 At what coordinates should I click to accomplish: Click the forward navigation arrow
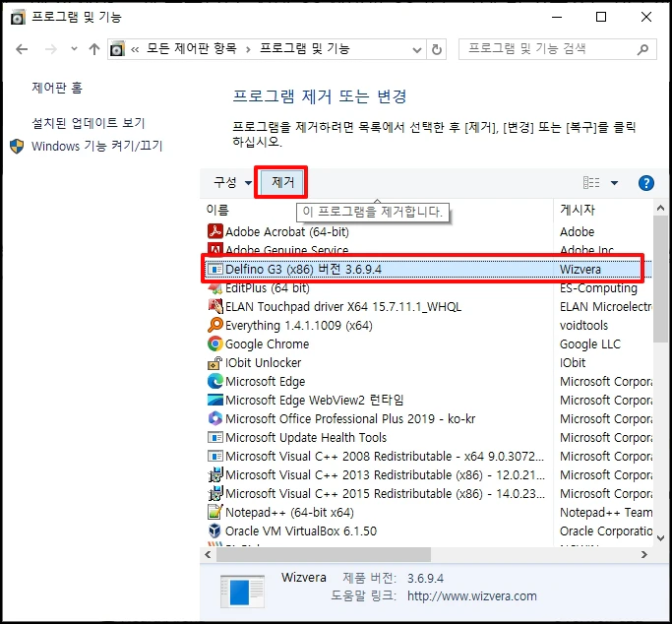(50, 50)
